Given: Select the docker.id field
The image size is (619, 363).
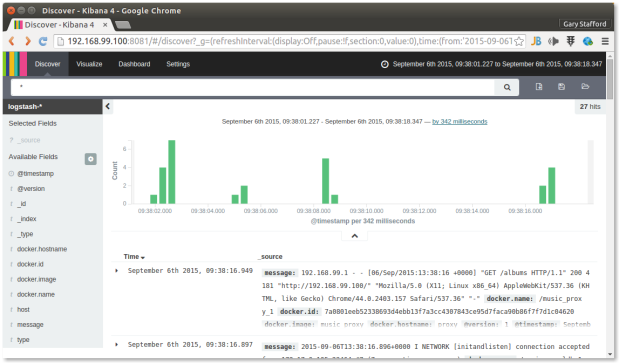Looking at the screenshot, I should tap(30, 264).
